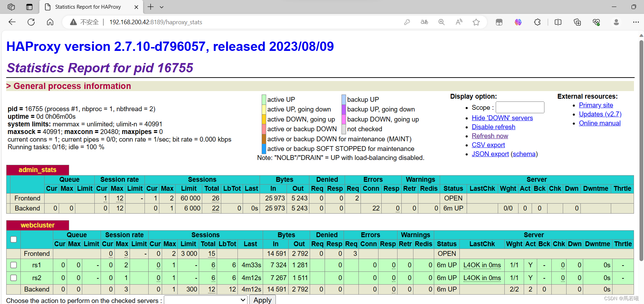Open the JSON export link
Screen dimensions: 644x304
(490, 154)
